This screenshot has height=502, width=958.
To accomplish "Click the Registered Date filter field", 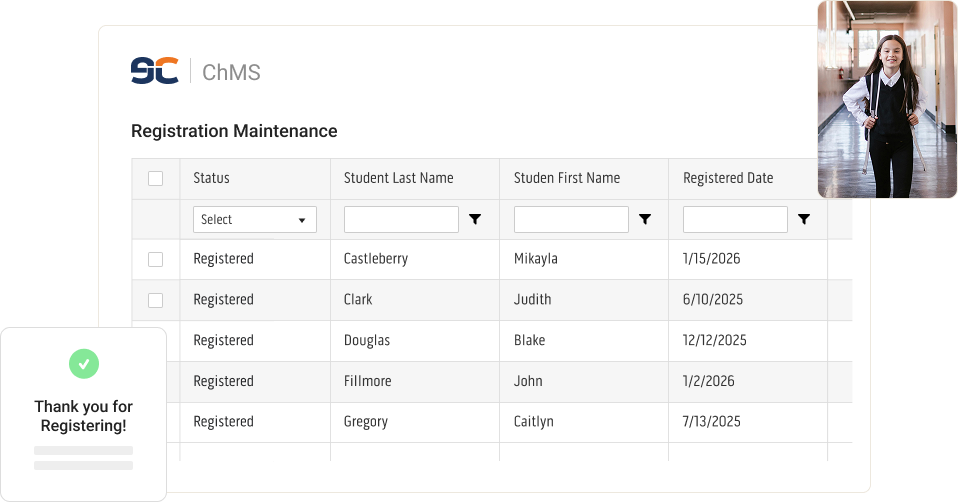I will pos(735,219).
